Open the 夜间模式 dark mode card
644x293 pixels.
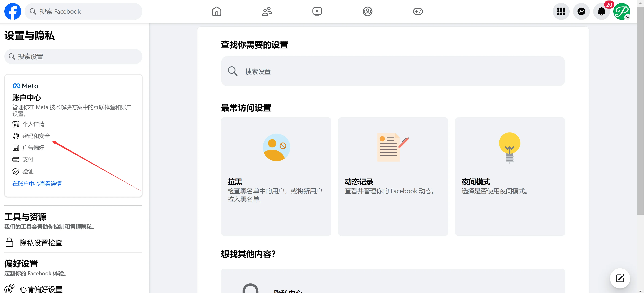coord(510,177)
